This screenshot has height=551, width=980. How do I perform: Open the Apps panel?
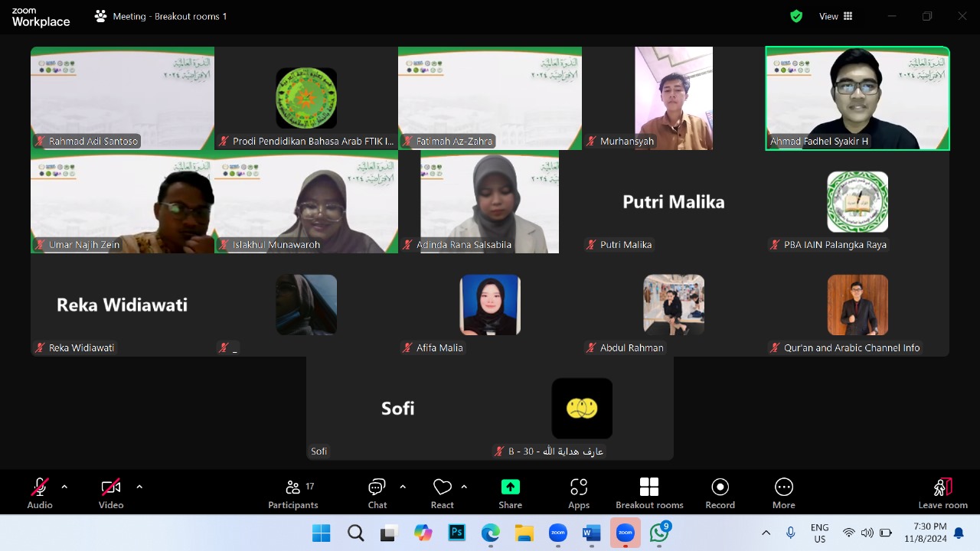tap(579, 493)
